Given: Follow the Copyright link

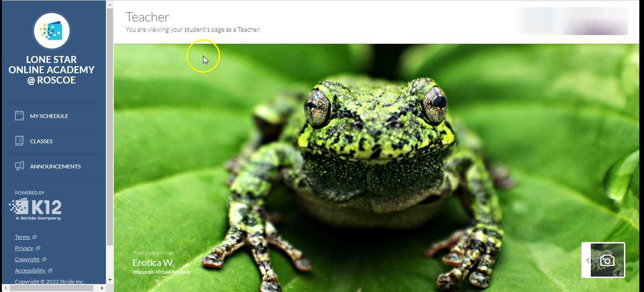Looking at the screenshot, I should 27,259.
